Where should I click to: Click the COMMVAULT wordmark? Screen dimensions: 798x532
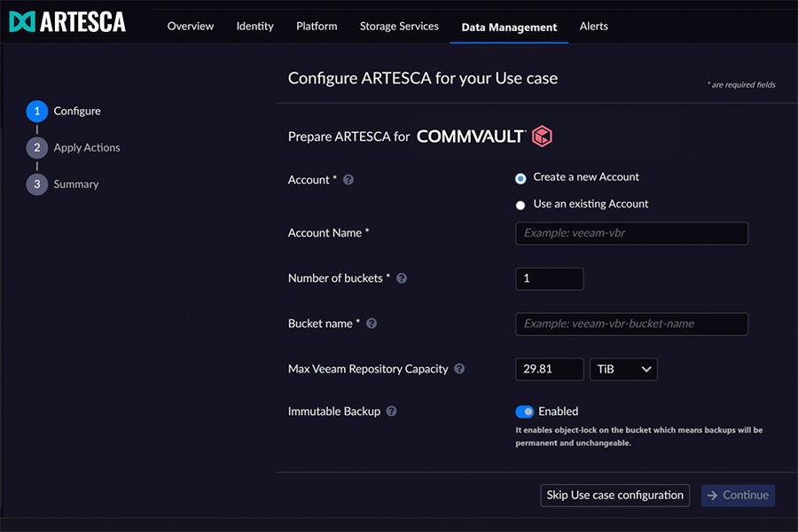(471, 137)
